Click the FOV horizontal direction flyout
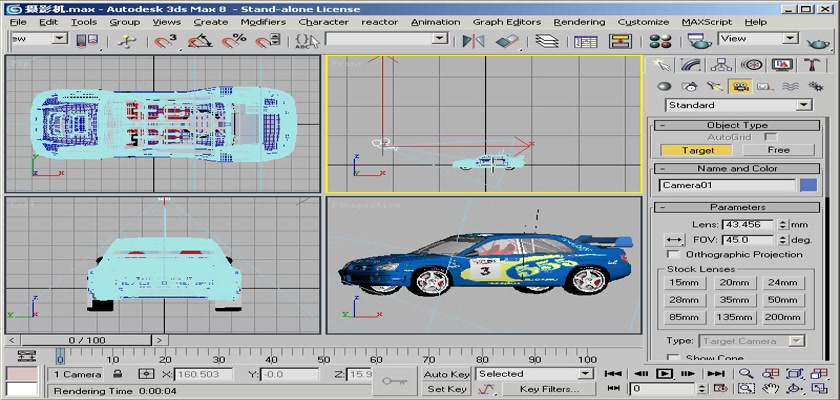Screen dimensions: 840x400 (674, 240)
